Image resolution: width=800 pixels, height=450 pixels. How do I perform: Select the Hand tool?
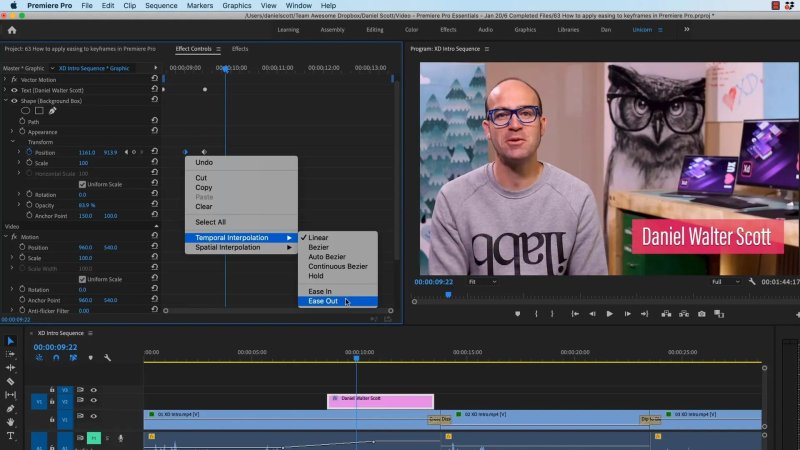tap(10, 422)
